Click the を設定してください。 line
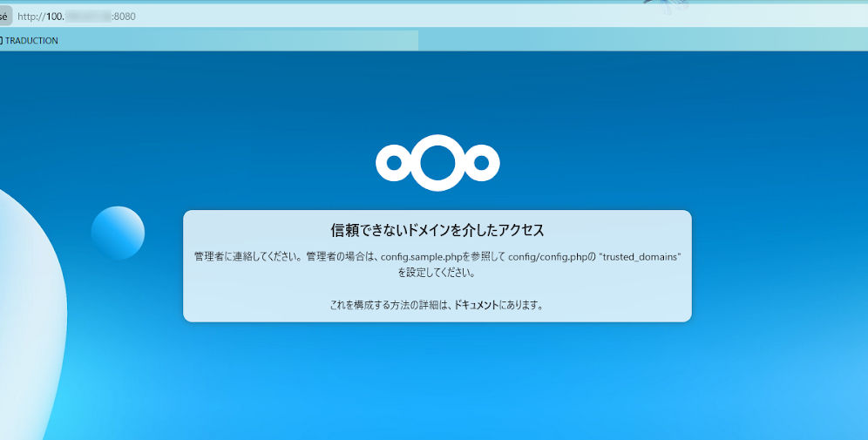Image resolution: width=868 pixels, height=440 pixels. tap(437, 272)
